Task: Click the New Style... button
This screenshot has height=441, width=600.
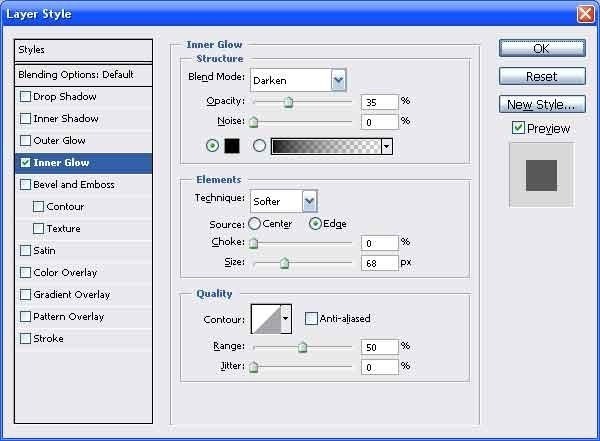Action: 542,104
